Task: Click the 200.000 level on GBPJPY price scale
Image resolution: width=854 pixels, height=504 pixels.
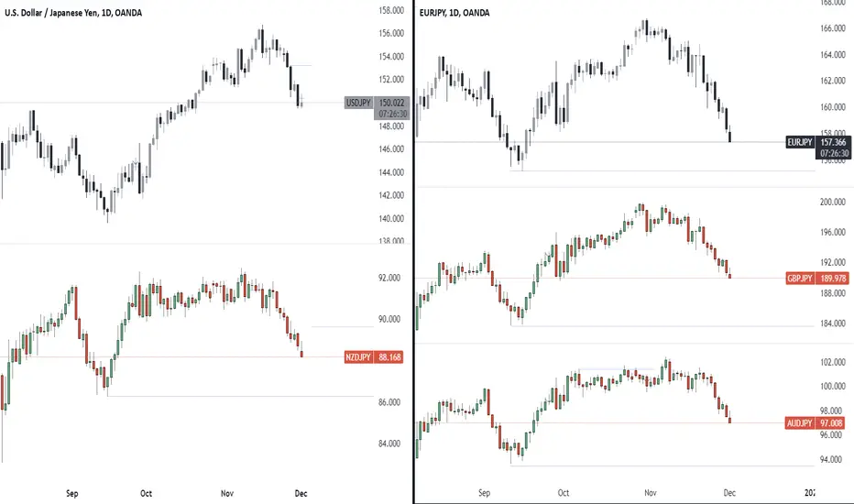Action: (833, 203)
